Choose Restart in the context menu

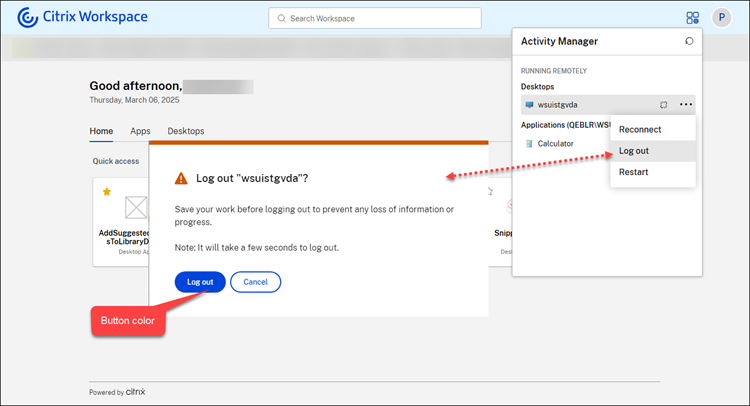point(653,172)
